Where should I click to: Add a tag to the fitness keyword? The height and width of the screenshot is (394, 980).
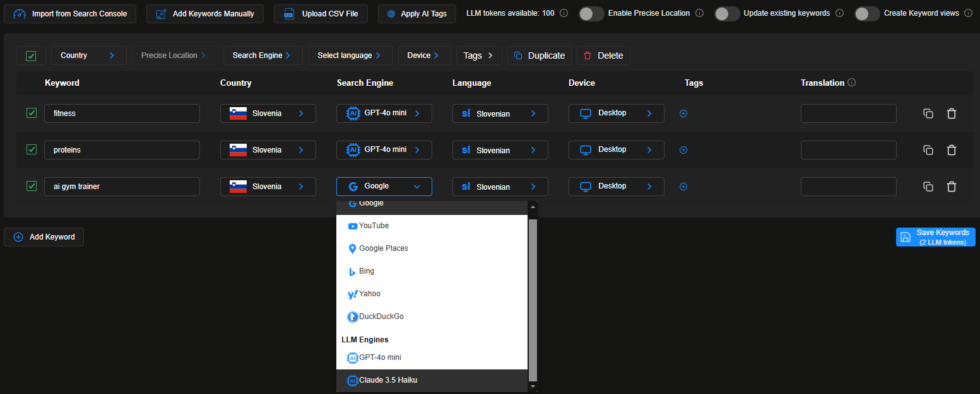click(x=683, y=113)
